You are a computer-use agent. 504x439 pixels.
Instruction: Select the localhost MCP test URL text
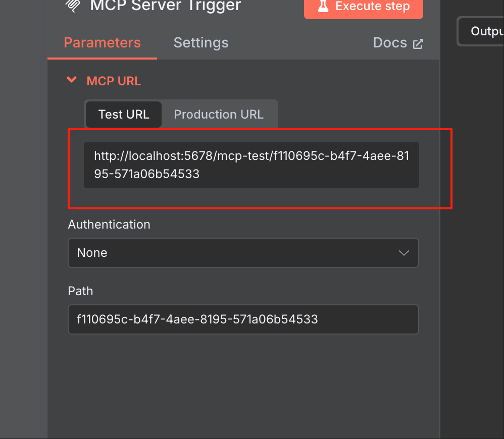pos(251,165)
